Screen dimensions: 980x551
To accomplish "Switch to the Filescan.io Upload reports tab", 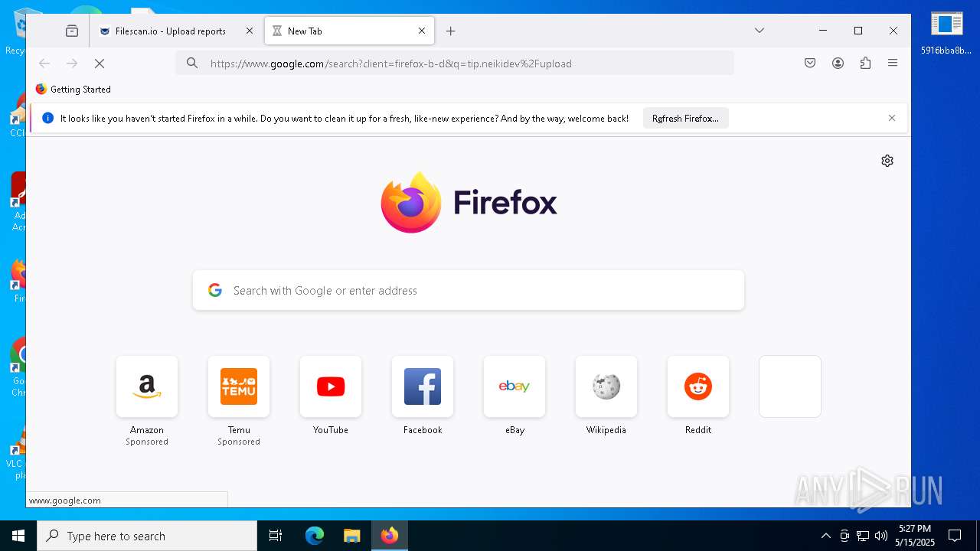I will [175, 31].
